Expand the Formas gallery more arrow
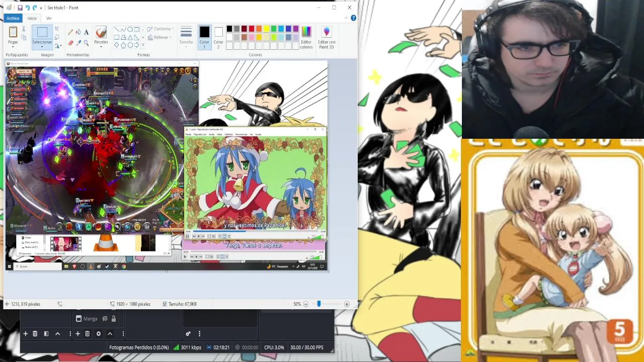The width and height of the screenshot is (644, 362). (143, 45)
